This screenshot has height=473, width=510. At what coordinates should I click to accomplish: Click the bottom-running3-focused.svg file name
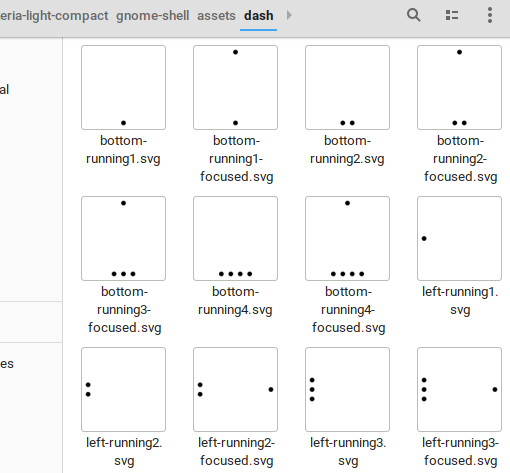tap(124, 310)
